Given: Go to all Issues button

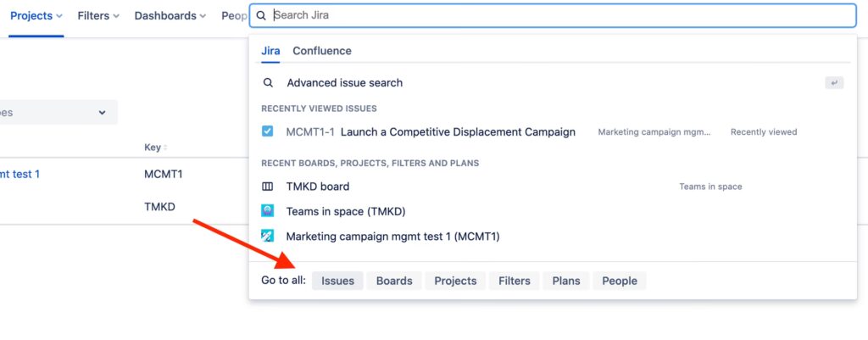Looking at the screenshot, I should (337, 281).
